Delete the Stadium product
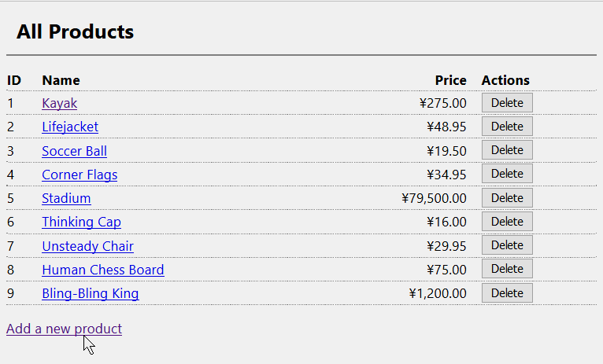Viewport: 603px width, 364px height. click(507, 198)
